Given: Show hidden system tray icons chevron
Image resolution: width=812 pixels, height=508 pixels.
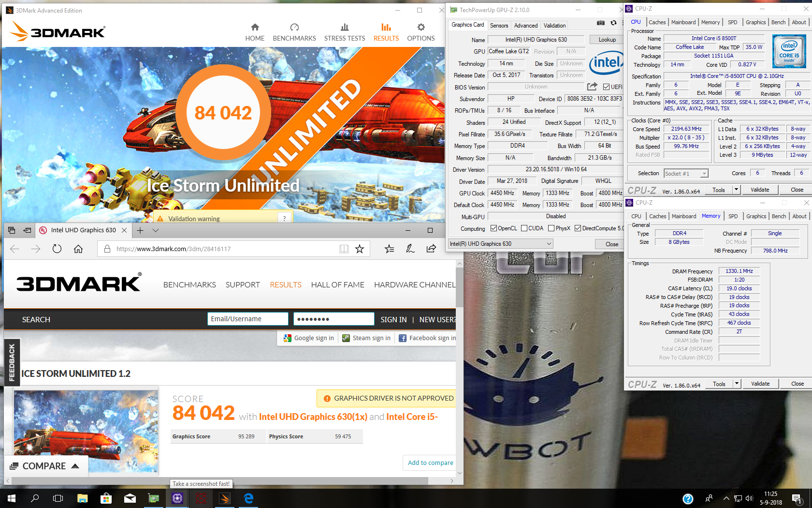Looking at the screenshot, I should point(726,498).
